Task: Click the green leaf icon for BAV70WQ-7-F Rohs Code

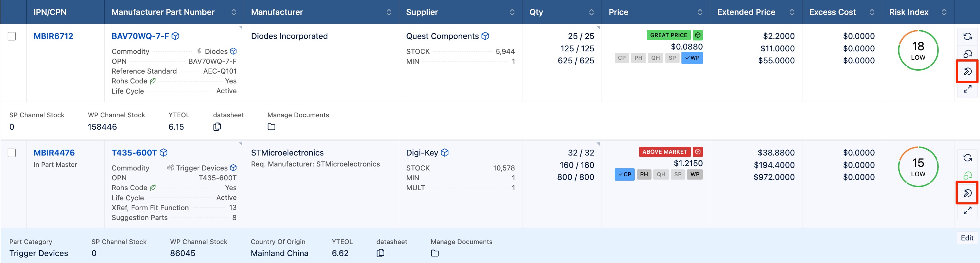Action: click(x=153, y=81)
